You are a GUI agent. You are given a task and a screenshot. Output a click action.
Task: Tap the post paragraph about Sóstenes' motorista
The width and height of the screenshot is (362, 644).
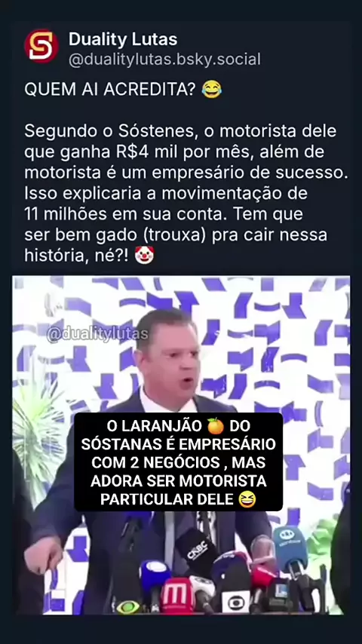coord(186,194)
